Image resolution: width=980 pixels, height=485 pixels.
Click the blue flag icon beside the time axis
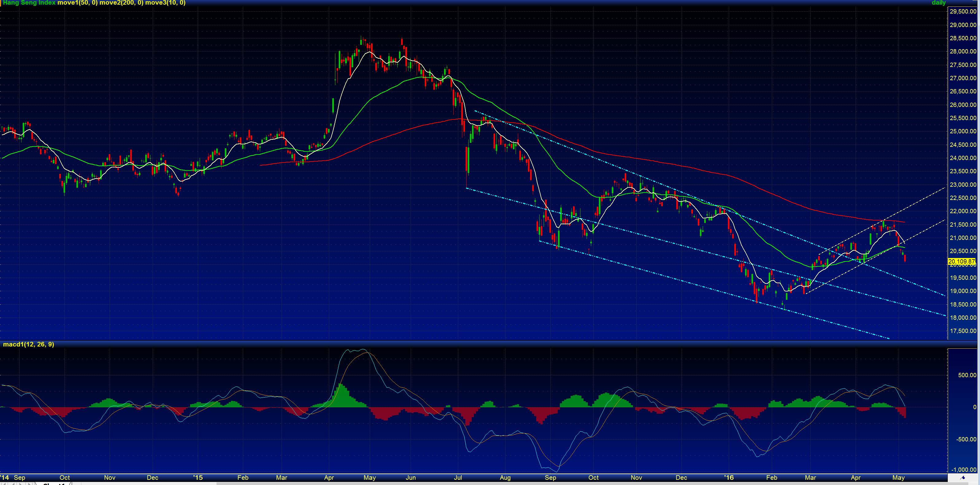(x=962, y=477)
